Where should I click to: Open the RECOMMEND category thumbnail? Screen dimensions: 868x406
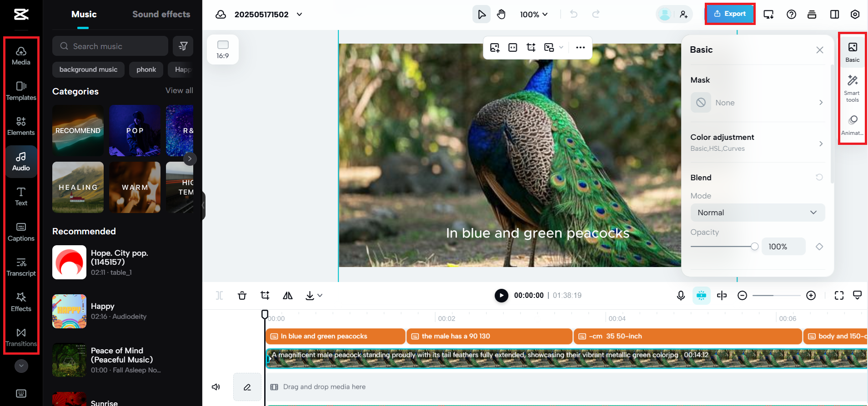[x=78, y=131]
